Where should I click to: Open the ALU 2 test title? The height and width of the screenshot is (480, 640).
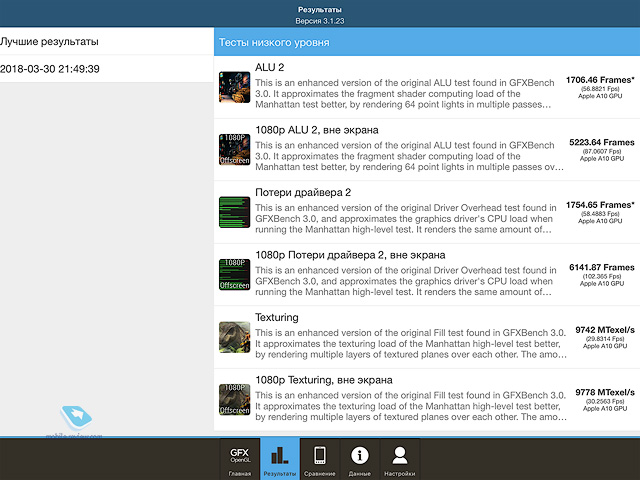pos(269,67)
